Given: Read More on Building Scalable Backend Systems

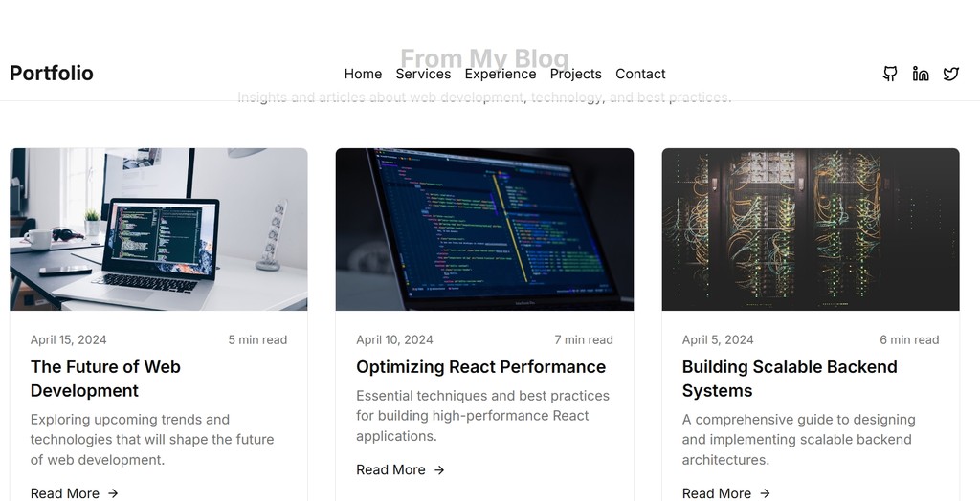Looking at the screenshot, I should tap(726, 493).
